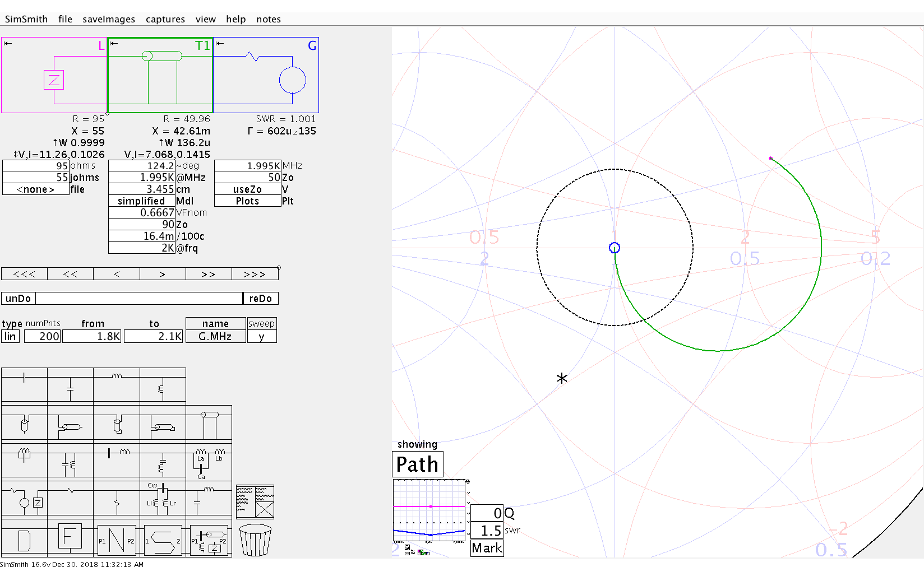Viewport: 924px width, 567px height.
Task: Pick the P1 P2 custom circuit block
Action: 209,540
